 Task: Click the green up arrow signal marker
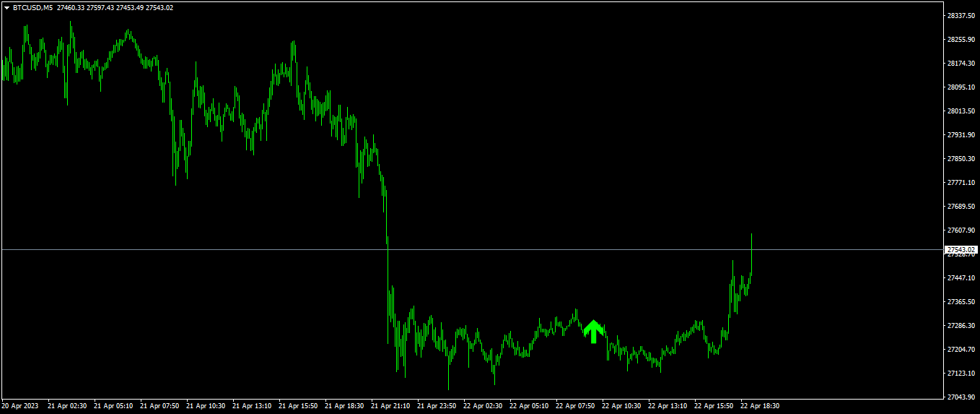tap(593, 331)
